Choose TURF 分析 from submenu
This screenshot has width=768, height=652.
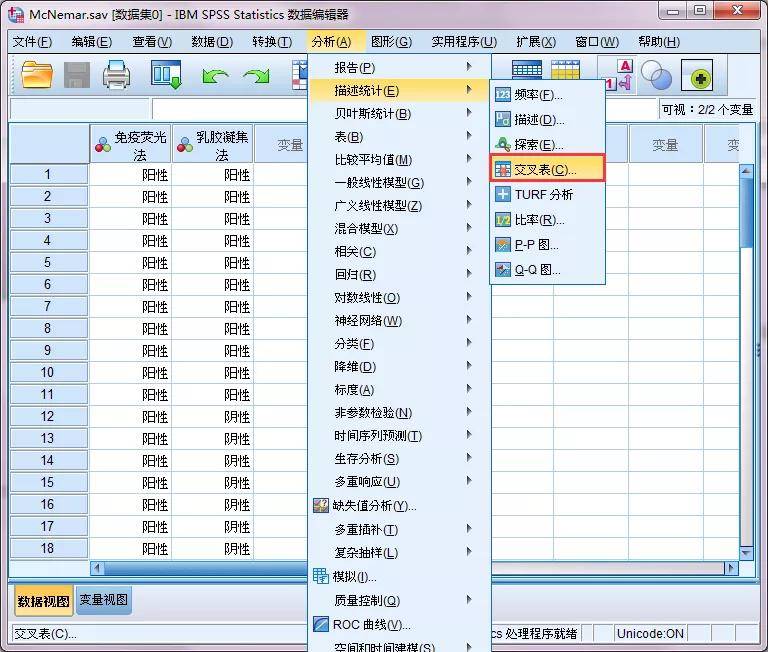click(548, 194)
